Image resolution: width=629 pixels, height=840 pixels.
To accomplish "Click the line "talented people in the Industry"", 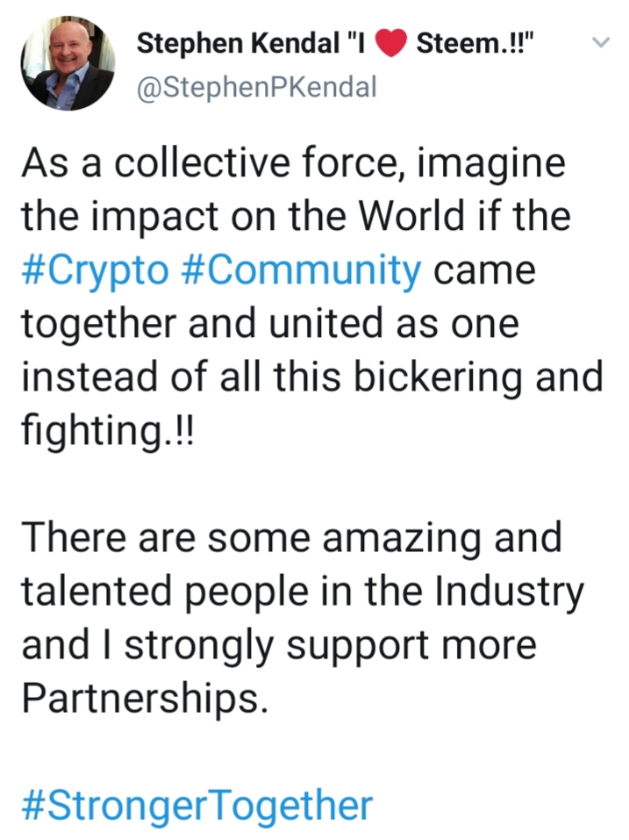I will coord(303,592).
